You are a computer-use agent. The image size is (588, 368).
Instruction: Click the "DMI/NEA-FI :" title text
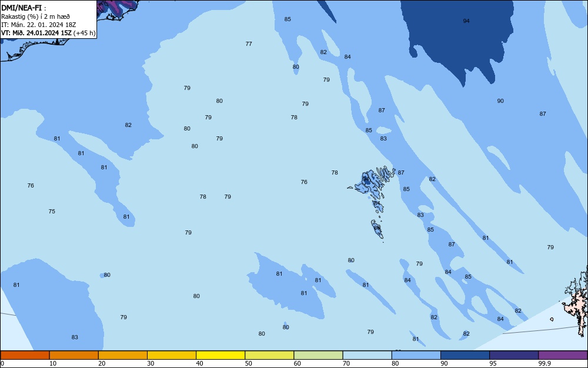tap(24, 8)
